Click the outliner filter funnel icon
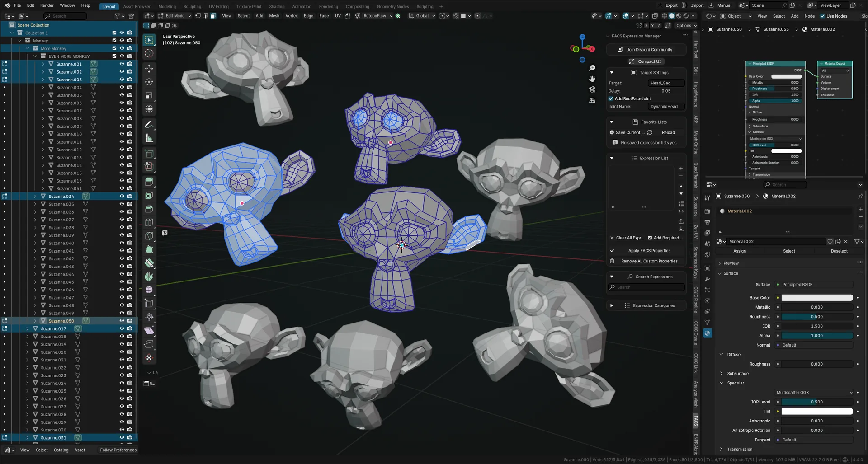868x464 pixels. click(117, 16)
